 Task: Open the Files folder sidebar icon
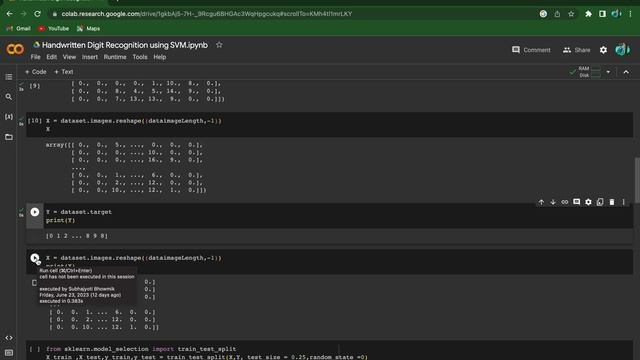[x=9, y=137]
